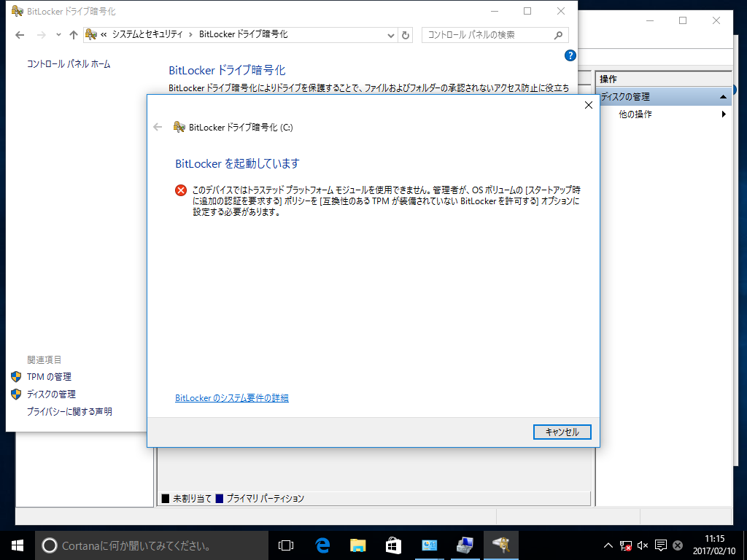Switch to Control Panel taskbar window
The width and height of the screenshot is (747, 560).
(429, 545)
